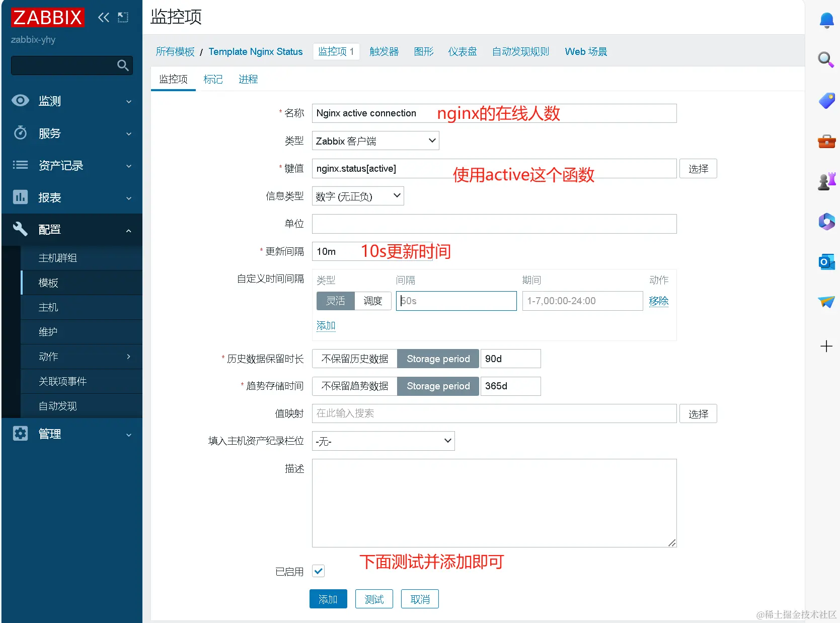This screenshot has width=840, height=623.
Task: Expand the 动作 submenu arrow
Action: pos(129,357)
